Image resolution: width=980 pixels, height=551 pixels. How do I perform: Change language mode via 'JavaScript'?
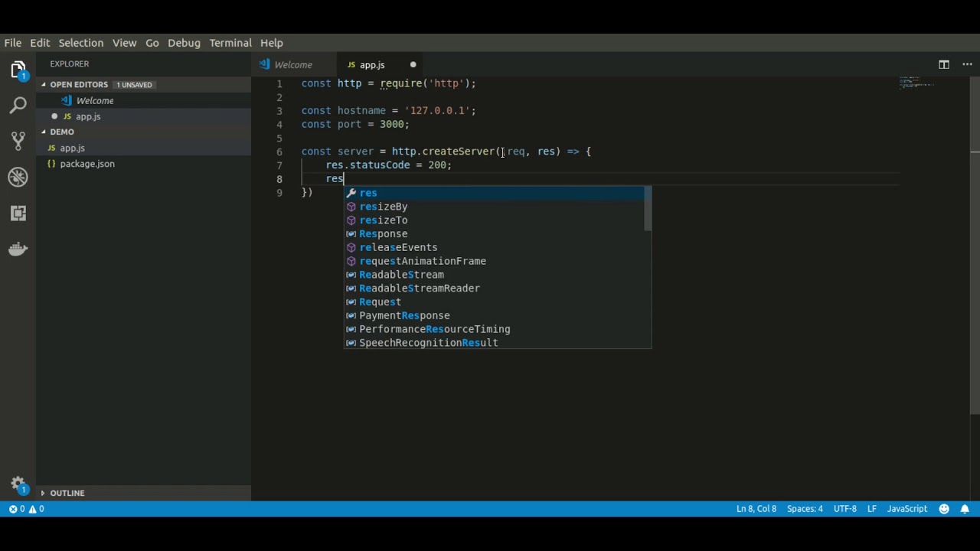point(907,509)
